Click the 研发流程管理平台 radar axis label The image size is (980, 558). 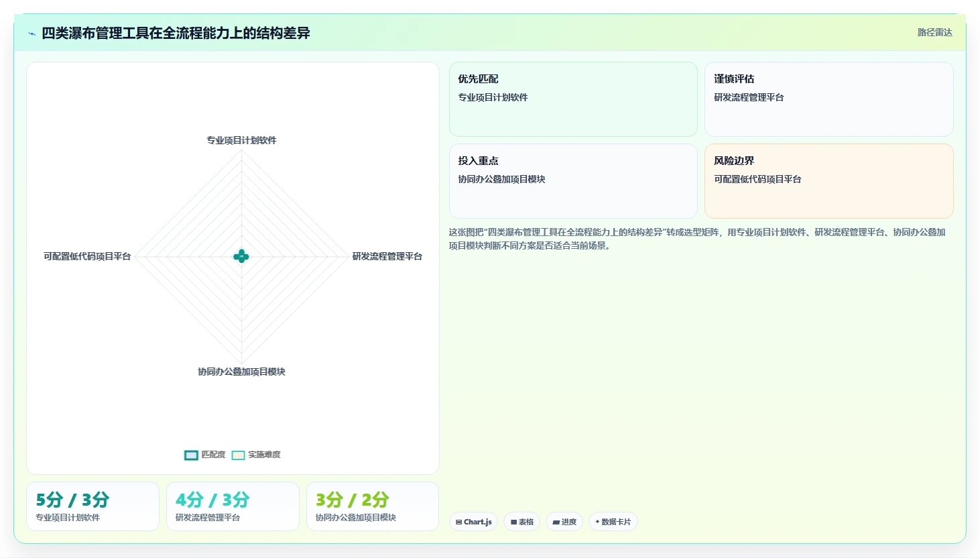tap(387, 256)
